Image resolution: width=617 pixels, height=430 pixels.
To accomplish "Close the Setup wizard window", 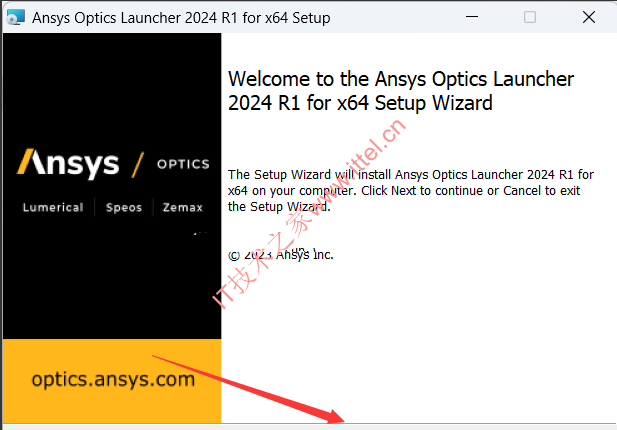I will click(589, 17).
